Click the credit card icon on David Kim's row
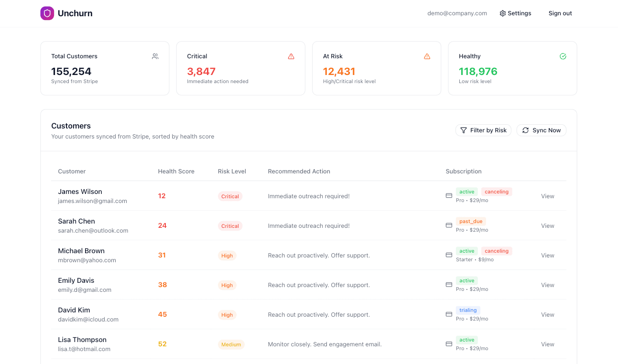Screen dimensions: 618x364 448,314
